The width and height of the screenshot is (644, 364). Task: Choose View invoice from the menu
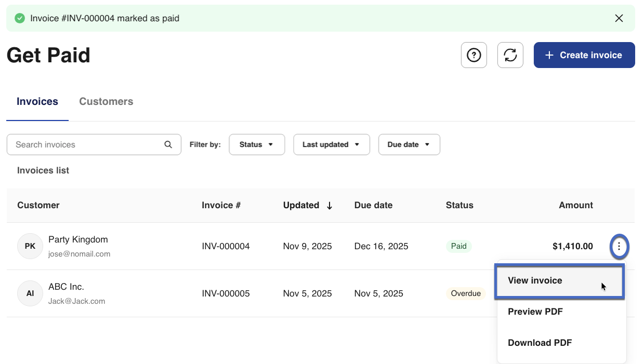(x=535, y=280)
